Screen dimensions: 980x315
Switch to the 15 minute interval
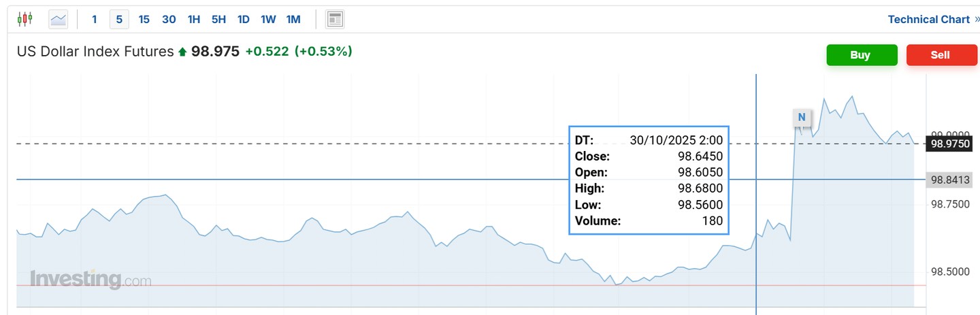144,19
